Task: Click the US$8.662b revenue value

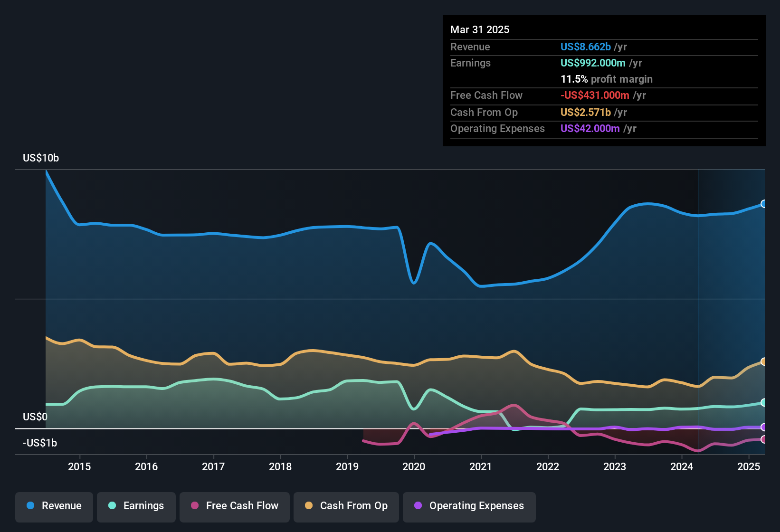Action: coord(586,47)
